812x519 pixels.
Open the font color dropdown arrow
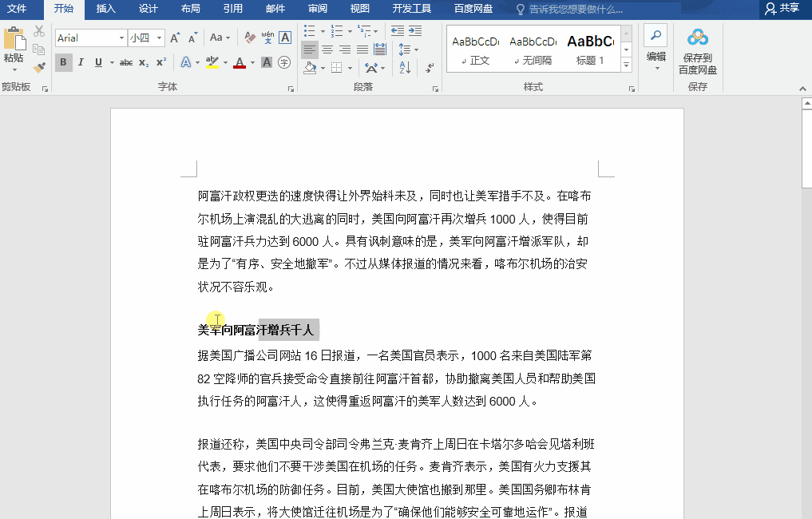point(252,63)
